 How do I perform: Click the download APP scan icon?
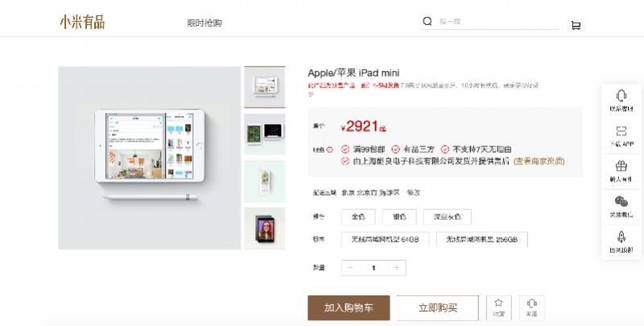(x=621, y=131)
